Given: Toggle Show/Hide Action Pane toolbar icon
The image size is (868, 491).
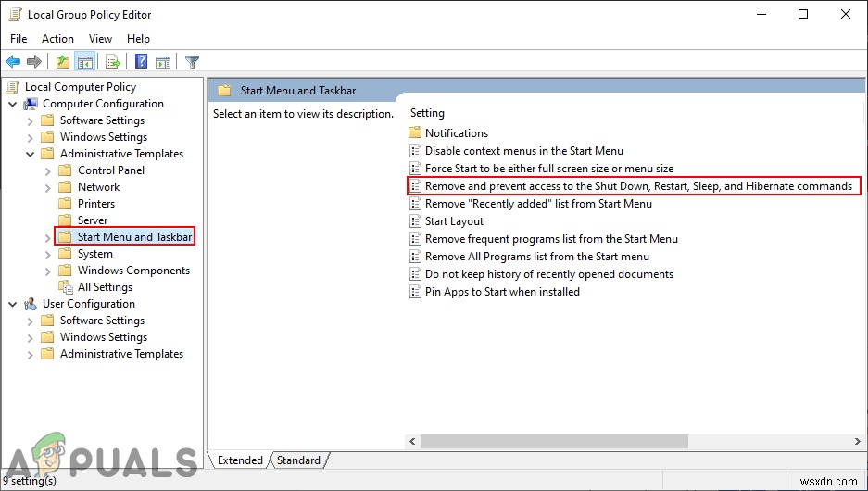Looking at the screenshot, I should pyautogui.click(x=163, y=61).
